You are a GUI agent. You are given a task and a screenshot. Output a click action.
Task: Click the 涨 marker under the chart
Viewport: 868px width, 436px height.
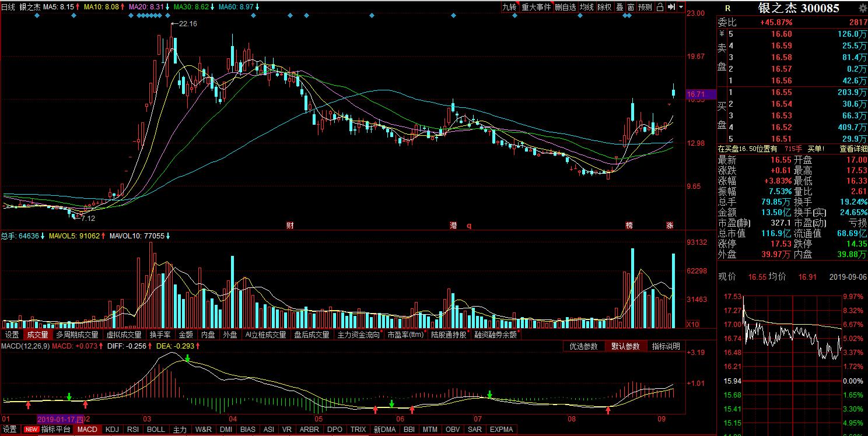(x=670, y=225)
